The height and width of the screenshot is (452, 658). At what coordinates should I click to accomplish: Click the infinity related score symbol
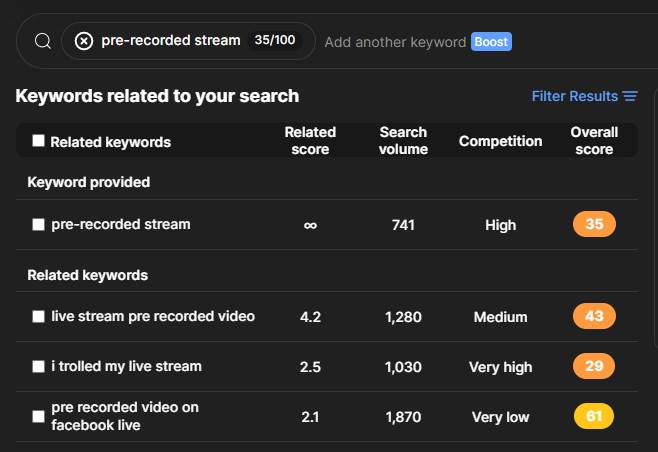tap(310, 225)
